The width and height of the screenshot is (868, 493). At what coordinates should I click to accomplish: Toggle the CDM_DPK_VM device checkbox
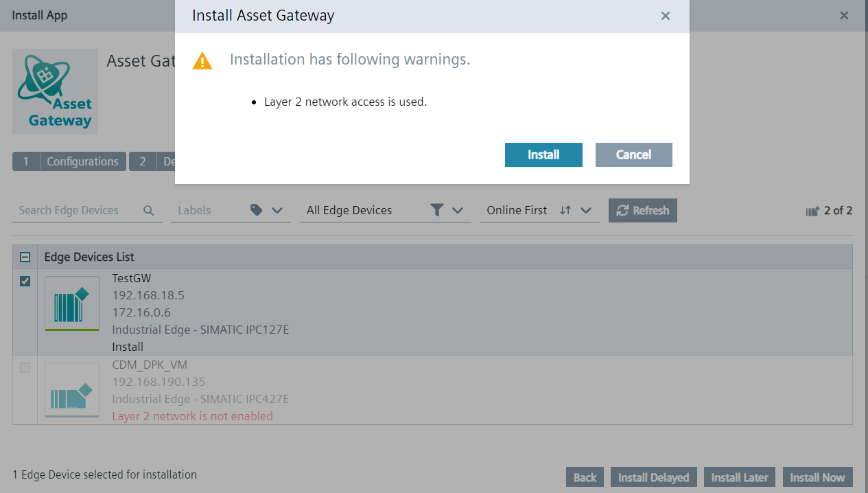pos(25,368)
